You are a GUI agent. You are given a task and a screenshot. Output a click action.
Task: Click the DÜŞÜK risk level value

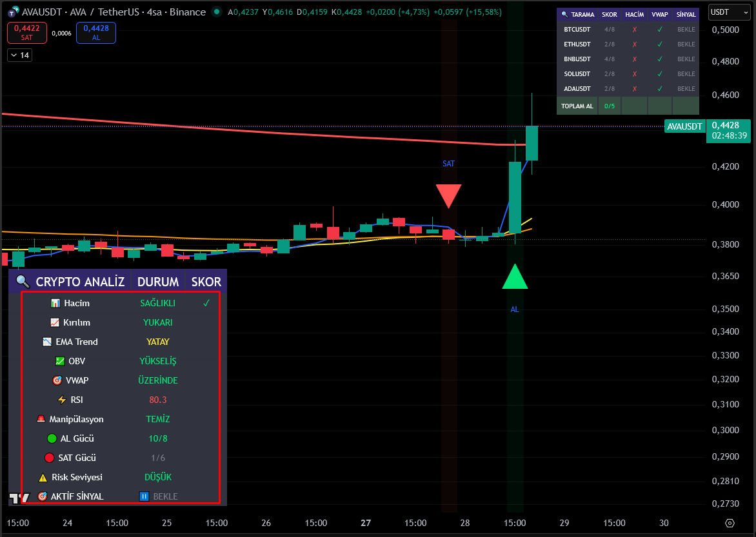coord(157,477)
